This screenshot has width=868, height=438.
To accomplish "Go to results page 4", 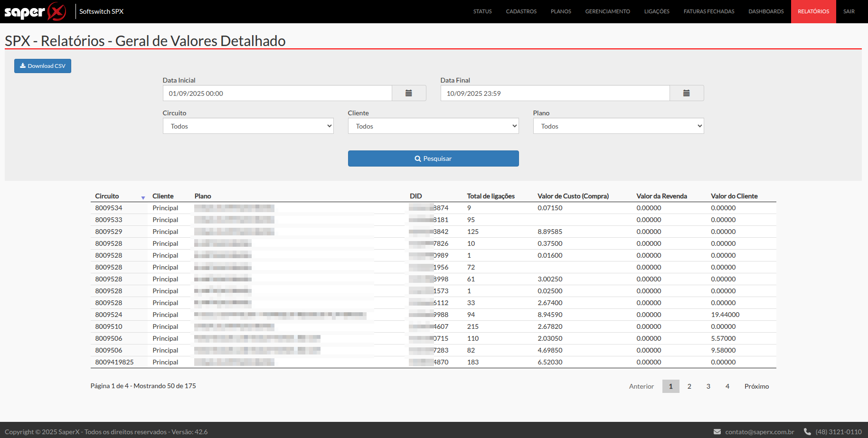I will point(727,386).
